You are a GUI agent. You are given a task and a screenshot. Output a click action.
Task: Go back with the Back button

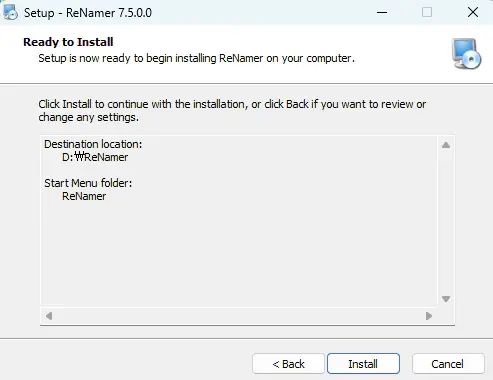coord(288,364)
